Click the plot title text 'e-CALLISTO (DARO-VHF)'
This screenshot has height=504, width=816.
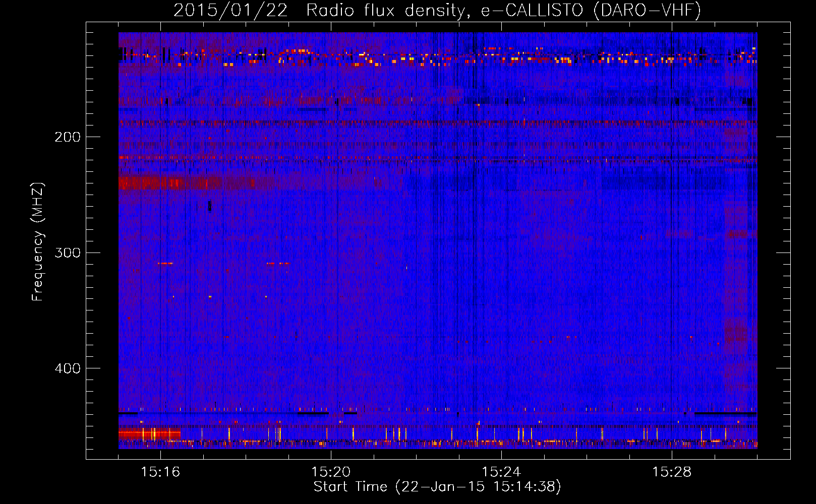591,11
